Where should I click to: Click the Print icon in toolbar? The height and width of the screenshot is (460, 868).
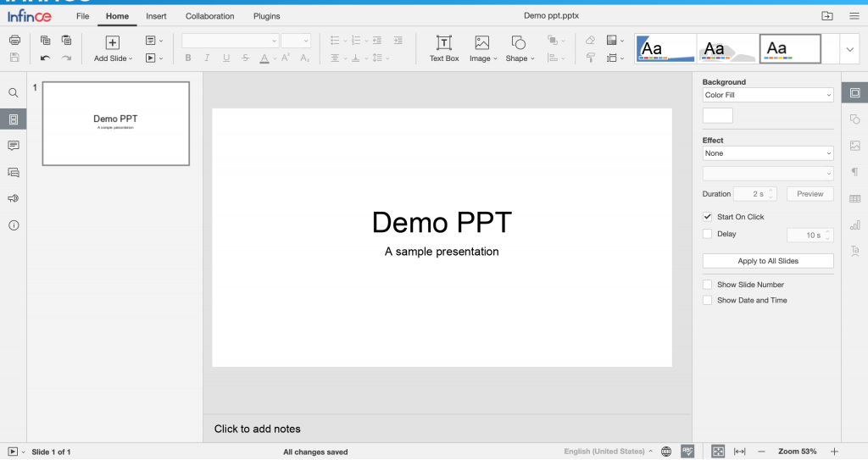point(15,40)
